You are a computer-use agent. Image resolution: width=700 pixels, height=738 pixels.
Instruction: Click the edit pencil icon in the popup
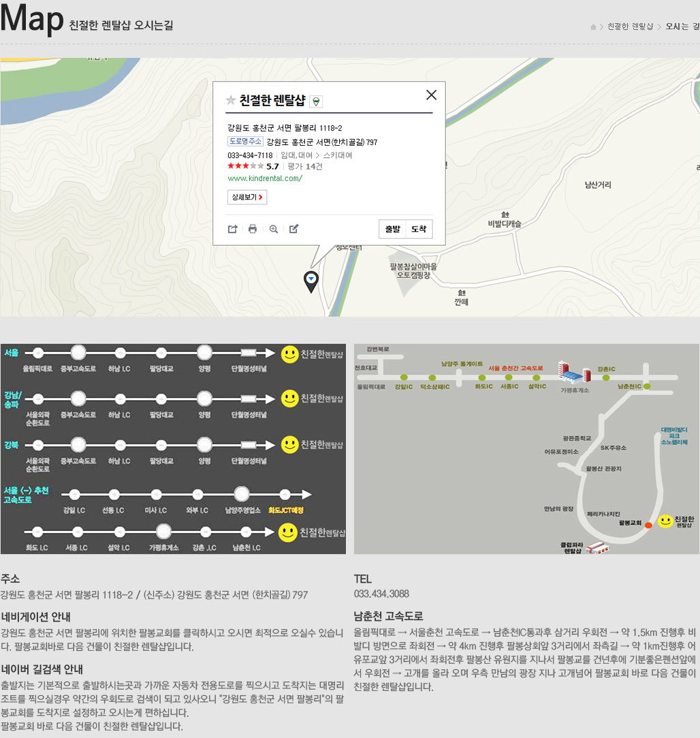point(293,229)
